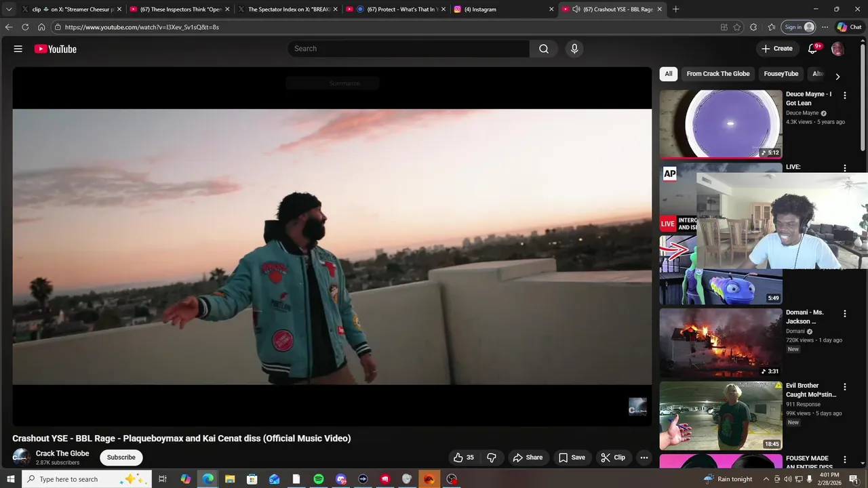868x488 pixels.
Task: Start voice search with the microphone
Action: pos(574,49)
